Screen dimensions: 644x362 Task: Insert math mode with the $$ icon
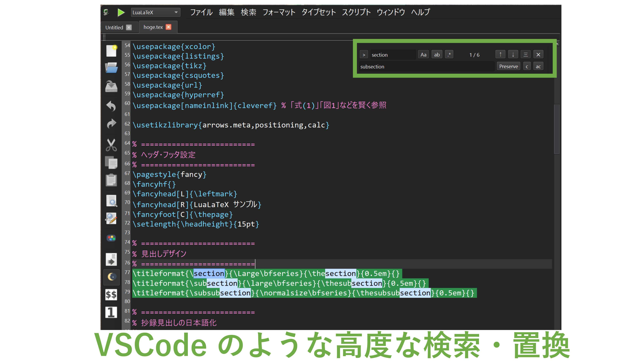point(112,294)
